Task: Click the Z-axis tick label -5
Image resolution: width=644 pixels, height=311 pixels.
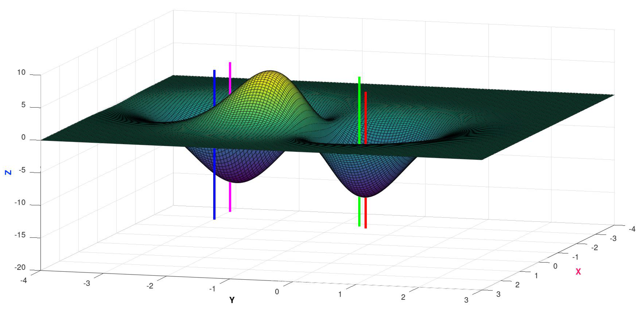Action: click(x=22, y=170)
